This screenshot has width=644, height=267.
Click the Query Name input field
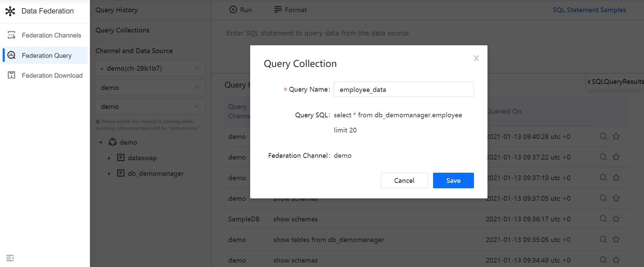coord(403,89)
